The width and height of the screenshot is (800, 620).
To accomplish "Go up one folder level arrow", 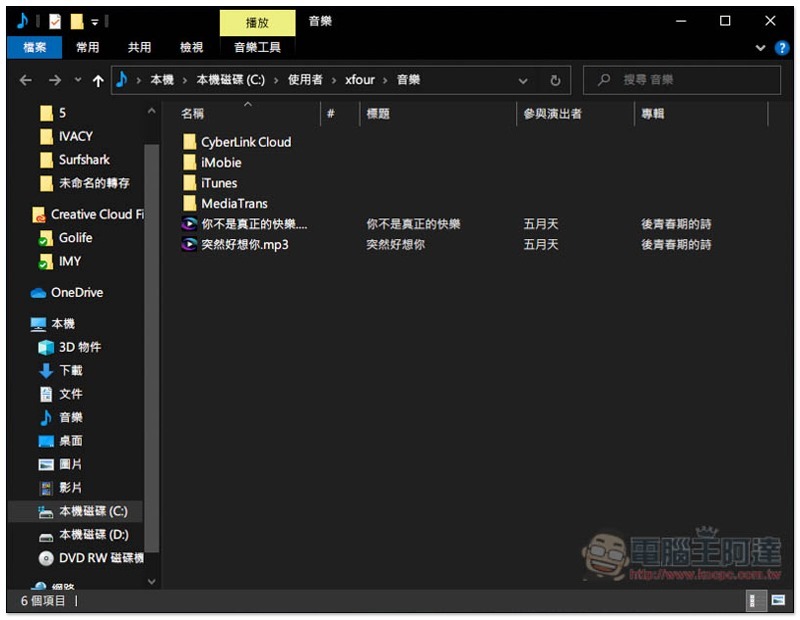I will (98, 81).
